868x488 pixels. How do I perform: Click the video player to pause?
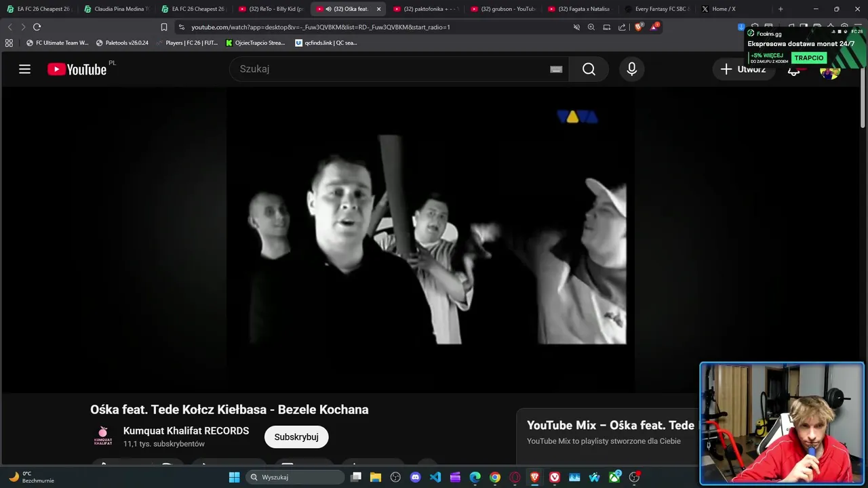pos(431,239)
